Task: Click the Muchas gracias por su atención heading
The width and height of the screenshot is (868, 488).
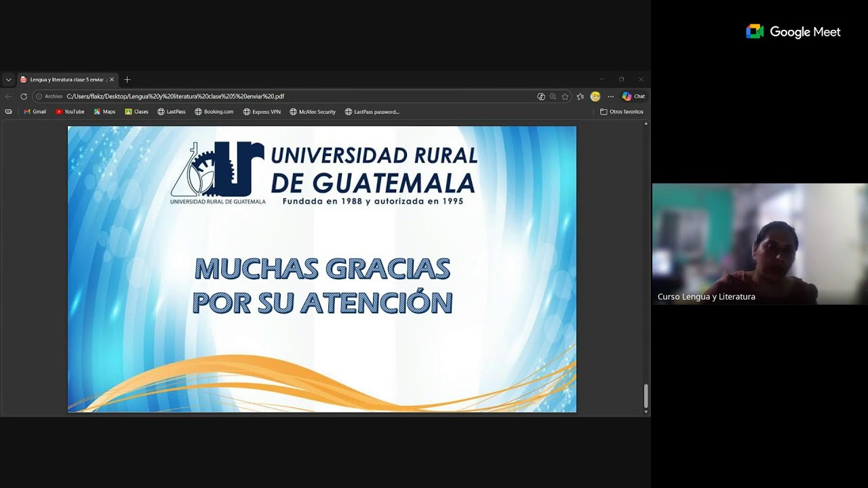Action: point(322,285)
